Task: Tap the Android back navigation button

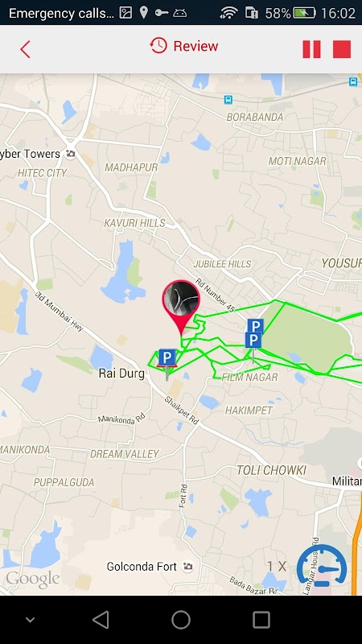Action: 101,619
